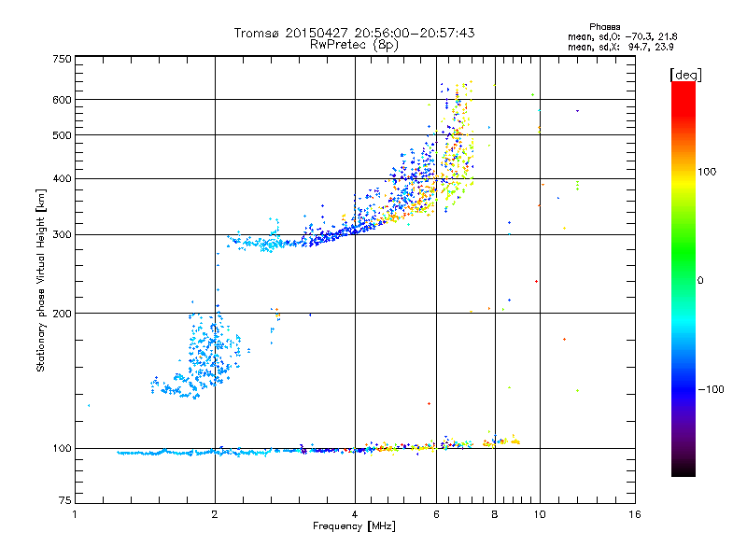Click the 'Stationary phase Virtual Height [km]' y-axis label

[40, 281]
